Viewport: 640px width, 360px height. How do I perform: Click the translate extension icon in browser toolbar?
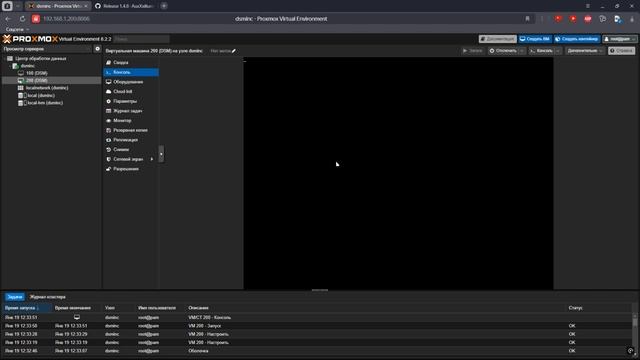[x=618, y=19]
